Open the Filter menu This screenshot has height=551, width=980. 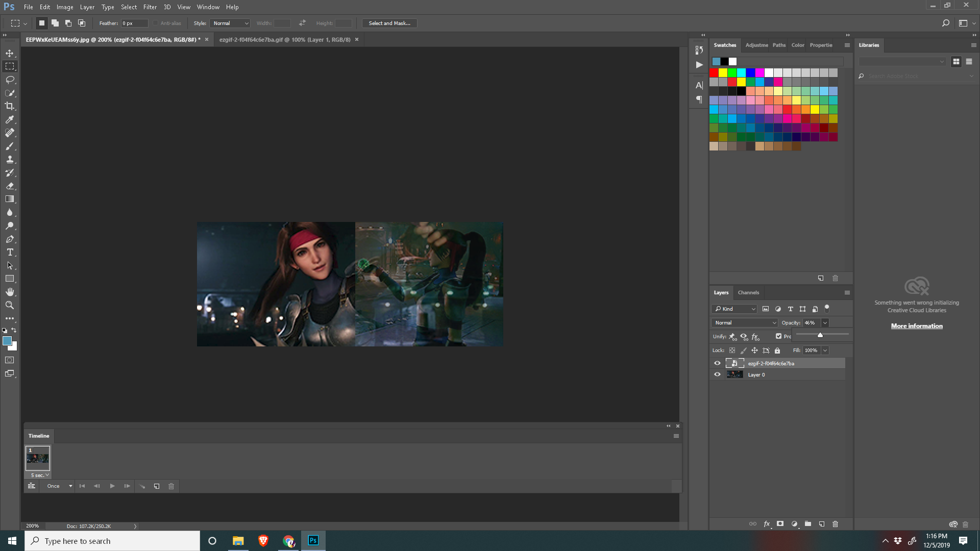coord(150,7)
